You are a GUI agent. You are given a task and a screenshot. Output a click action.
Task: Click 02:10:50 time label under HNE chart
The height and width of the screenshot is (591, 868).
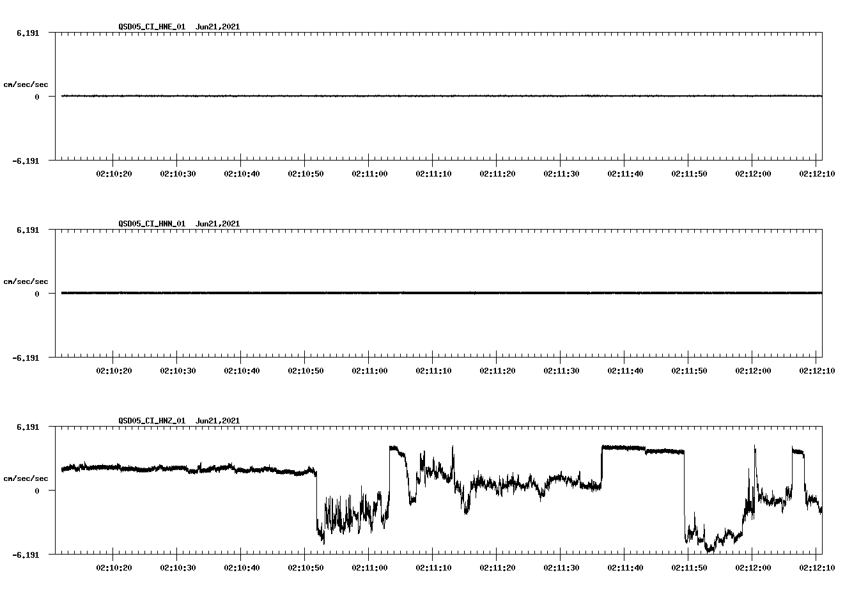coord(306,173)
